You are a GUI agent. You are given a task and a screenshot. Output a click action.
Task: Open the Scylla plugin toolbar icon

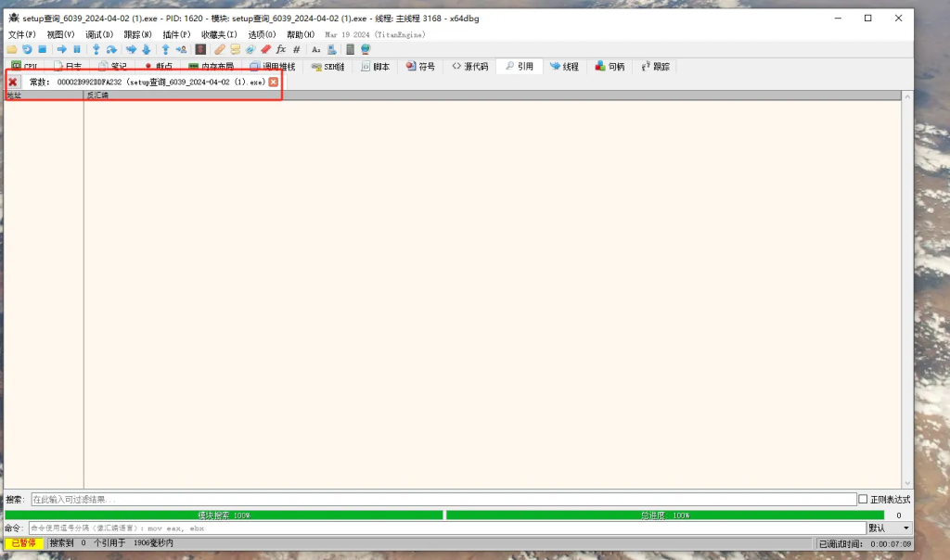200,49
